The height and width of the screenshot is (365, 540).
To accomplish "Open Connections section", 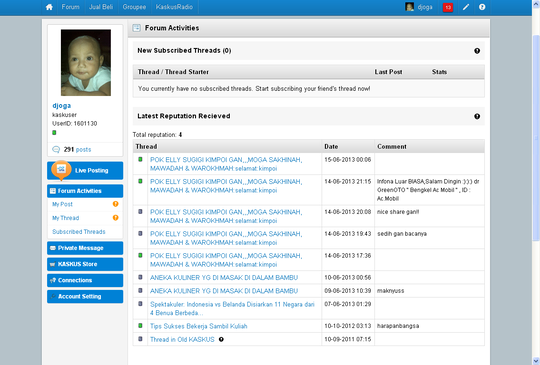I will point(85,280).
